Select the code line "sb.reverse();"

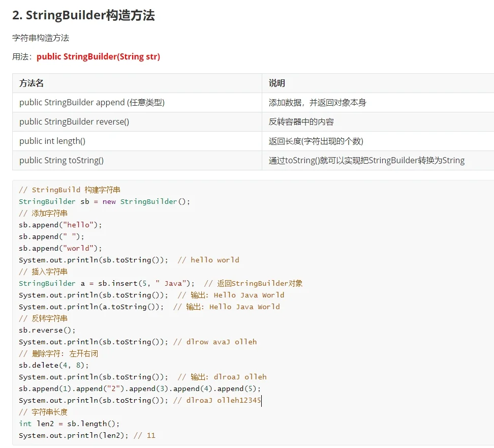click(44, 330)
